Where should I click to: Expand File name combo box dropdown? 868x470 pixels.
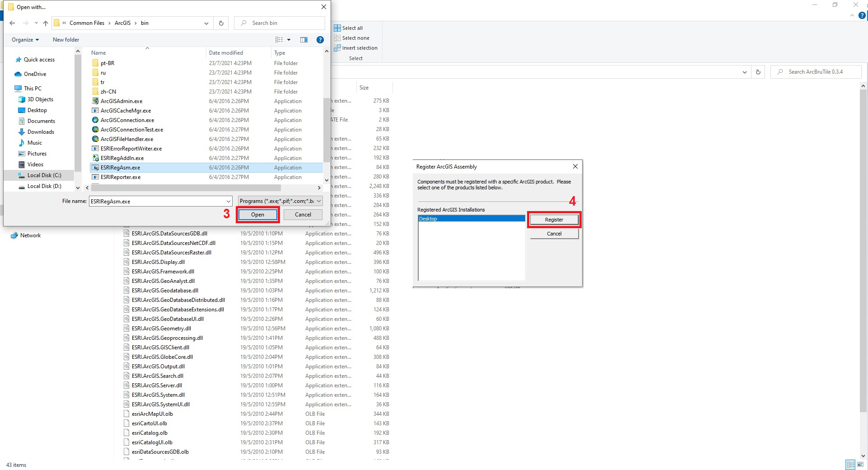point(229,201)
